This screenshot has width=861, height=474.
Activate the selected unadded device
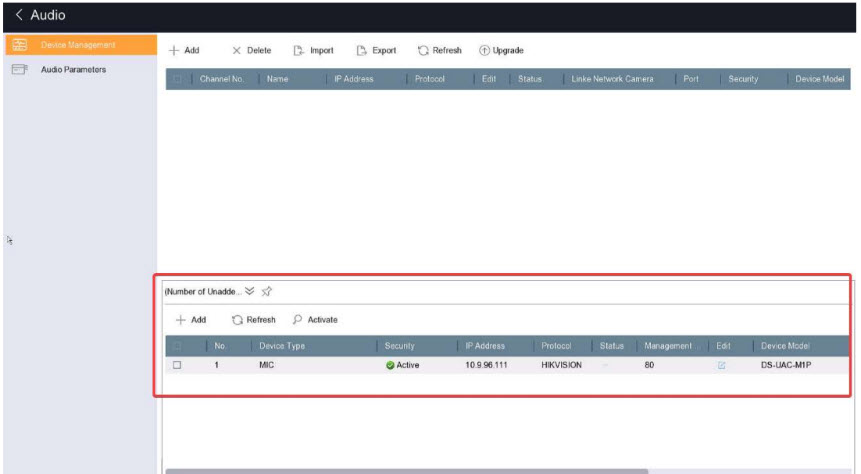pyautogui.click(x=315, y=320)
